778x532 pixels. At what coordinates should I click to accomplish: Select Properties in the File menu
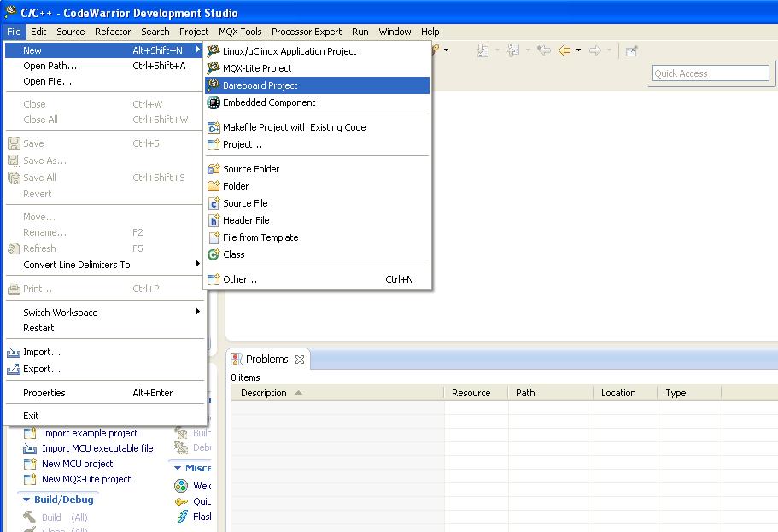click(x=104, y=393)
